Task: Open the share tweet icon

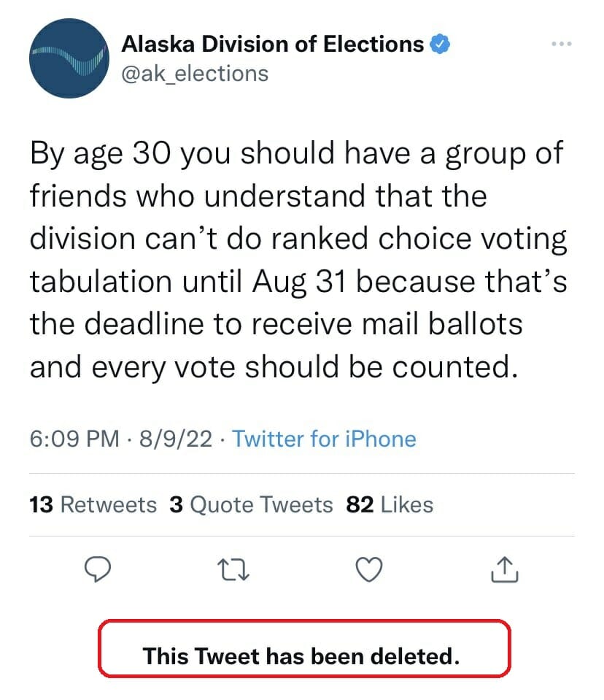Action: [505, 569]
